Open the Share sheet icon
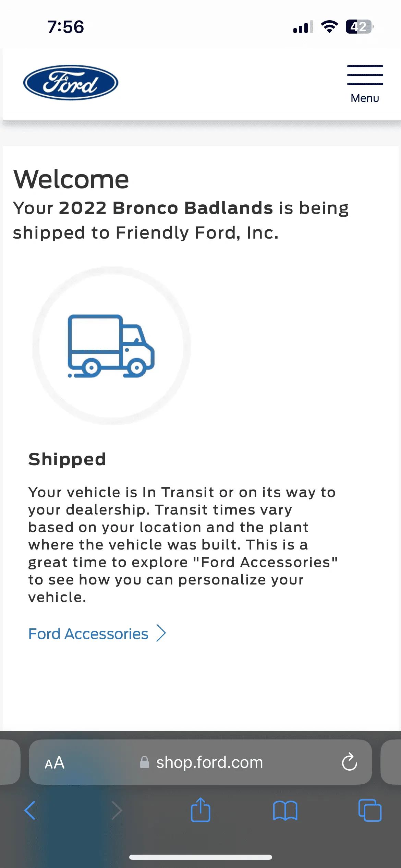Screen dimensions: 401x868 (x=200, y=809)
